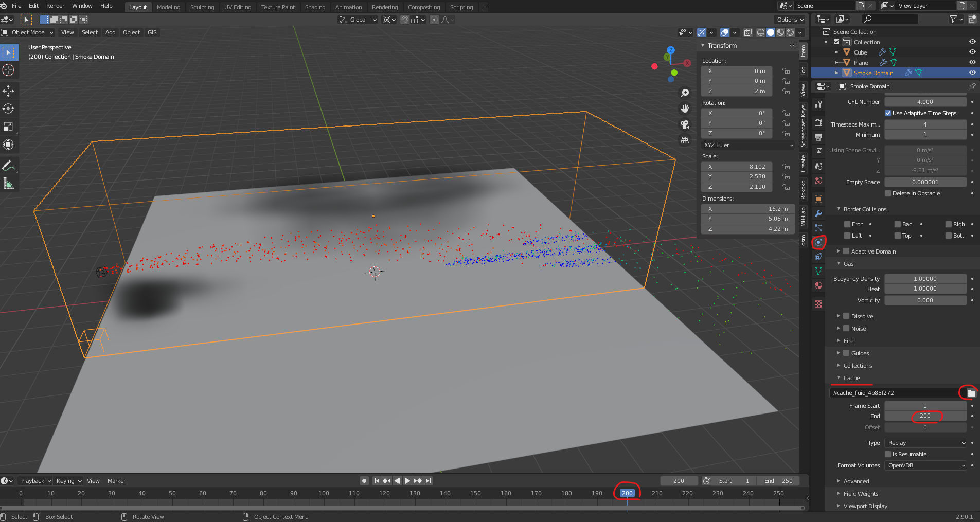The image size is (980, 522).
Task: Open XYZ Euler rotation mode dropdown
Action: (x=749, y=145)
